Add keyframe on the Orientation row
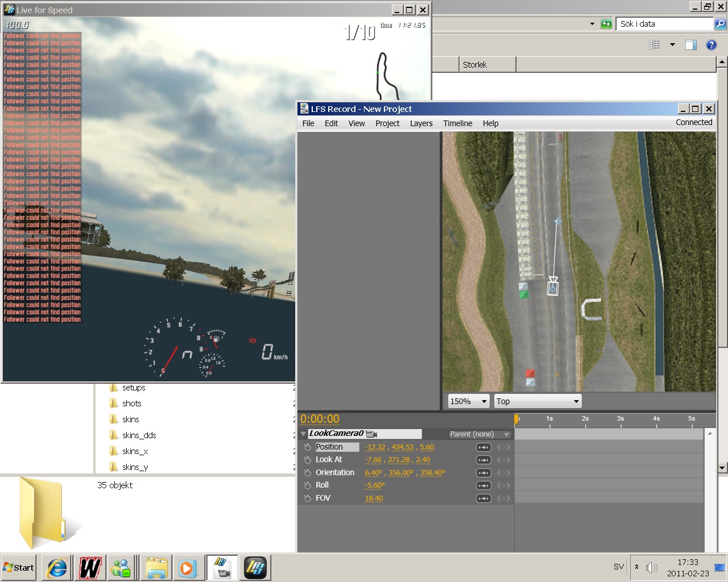The height and width of the screenshot is (582, 728). tap(503, 473)
